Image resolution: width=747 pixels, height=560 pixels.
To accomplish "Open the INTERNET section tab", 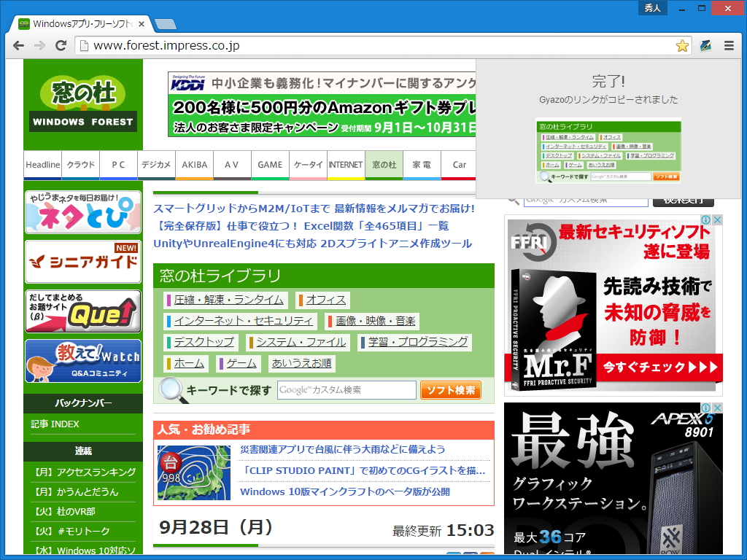I will pos(345,165).
